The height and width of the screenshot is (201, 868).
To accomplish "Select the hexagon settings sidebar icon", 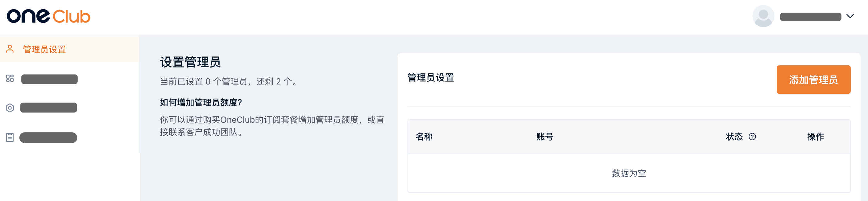I will point(10,108).
